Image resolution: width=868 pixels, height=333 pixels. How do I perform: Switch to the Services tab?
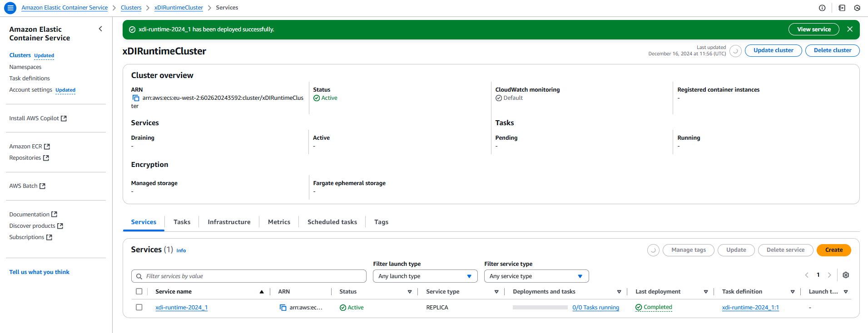[144, 222]
